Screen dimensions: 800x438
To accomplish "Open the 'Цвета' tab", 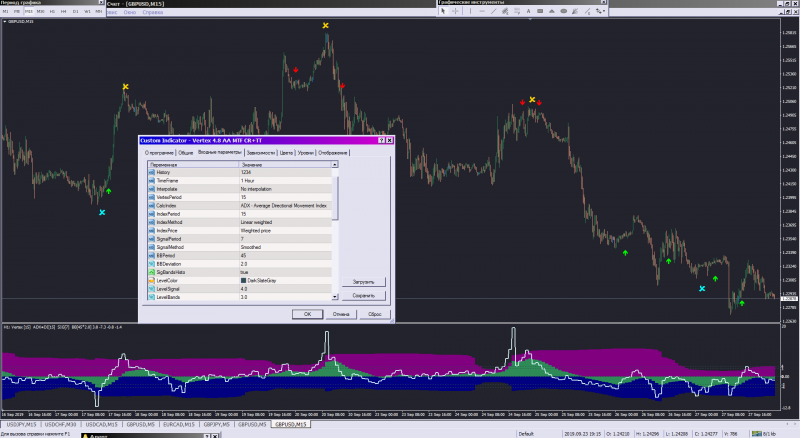I will (x=286, y=153).
